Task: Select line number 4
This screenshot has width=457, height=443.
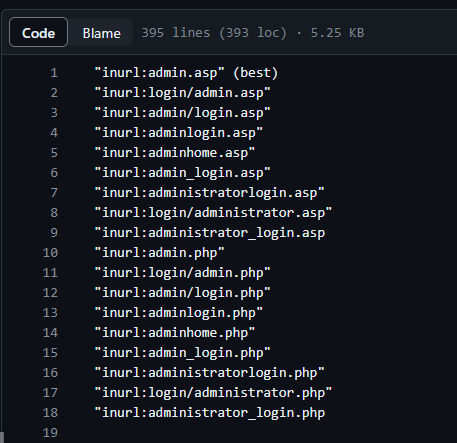Action: click(x=54, y=133)
